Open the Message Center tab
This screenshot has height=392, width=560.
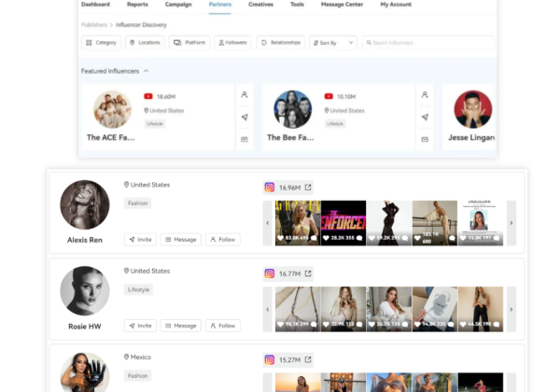342,5
